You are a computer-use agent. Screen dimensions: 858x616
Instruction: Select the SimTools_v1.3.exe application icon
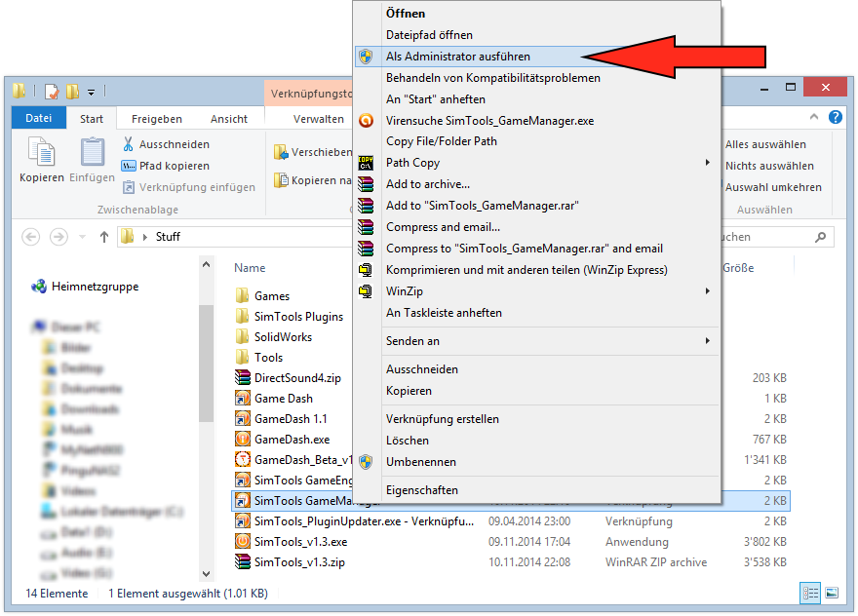click(x=243, y=541)
